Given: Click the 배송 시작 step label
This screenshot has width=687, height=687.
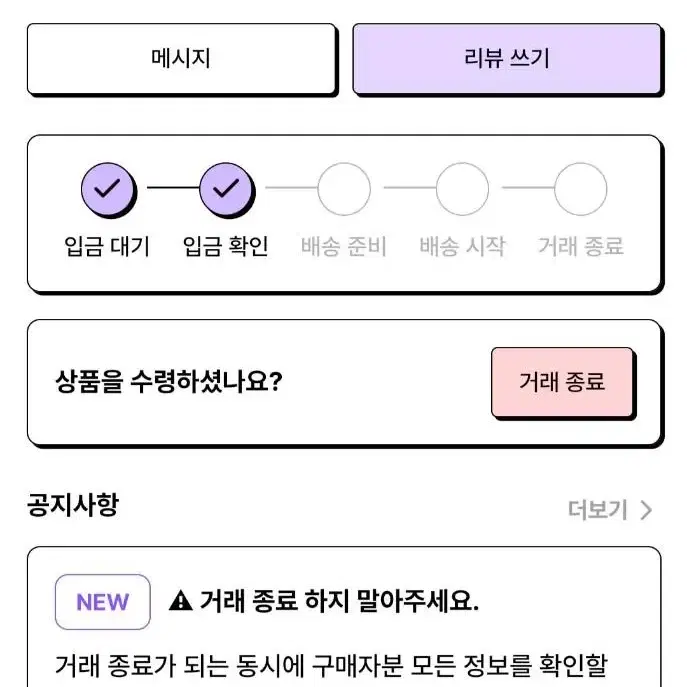Looking at the screenshot, I should 462,246.
